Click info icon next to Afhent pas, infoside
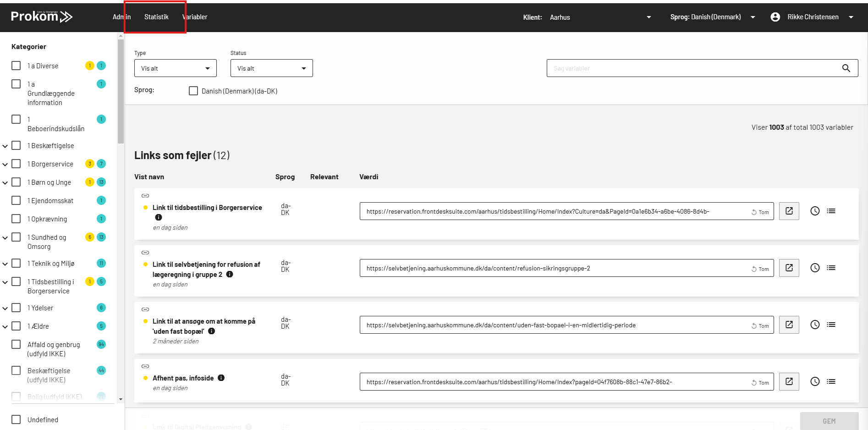This screenshot has height=430, width=868. (x=221, y=378)
